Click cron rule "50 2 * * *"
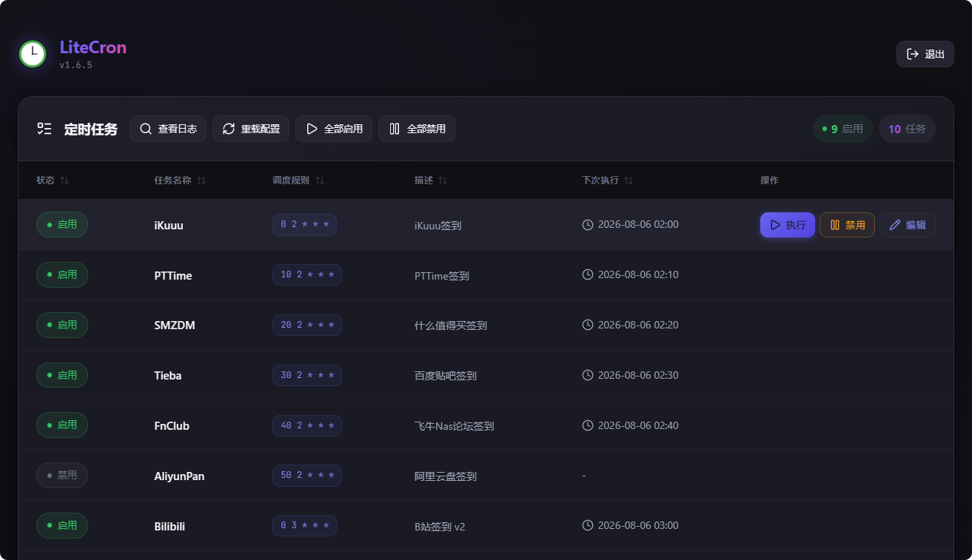Viewport: 972px width, 560px height. tap(307, 476)
